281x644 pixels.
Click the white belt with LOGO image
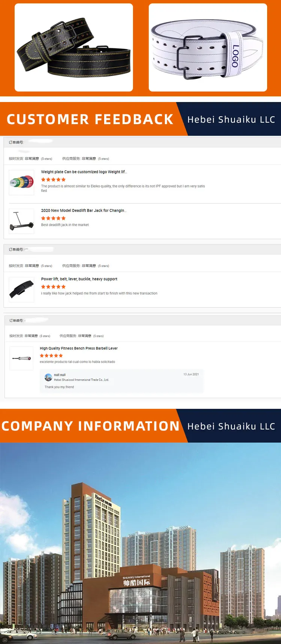208,48
